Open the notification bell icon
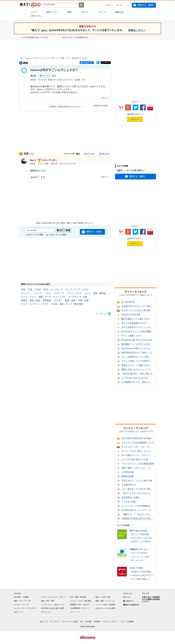The height and width of the screenshot is (644, 175). 128,5
